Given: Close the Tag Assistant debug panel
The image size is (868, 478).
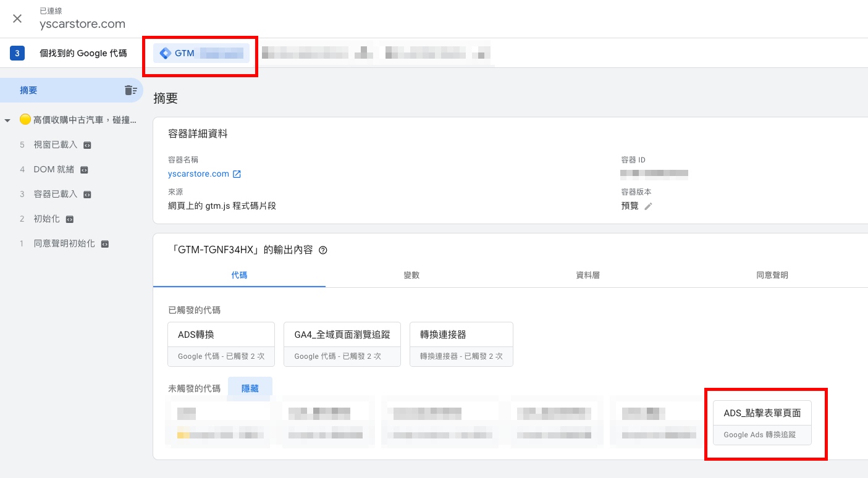Looking at the screenshot, I should [17, 19].
